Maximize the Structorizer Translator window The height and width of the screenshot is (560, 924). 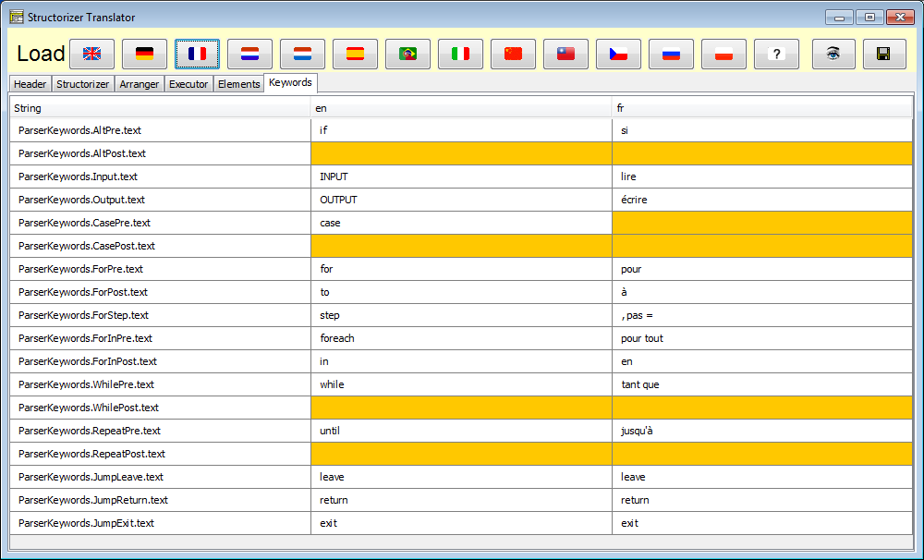[x=869, y=17]
